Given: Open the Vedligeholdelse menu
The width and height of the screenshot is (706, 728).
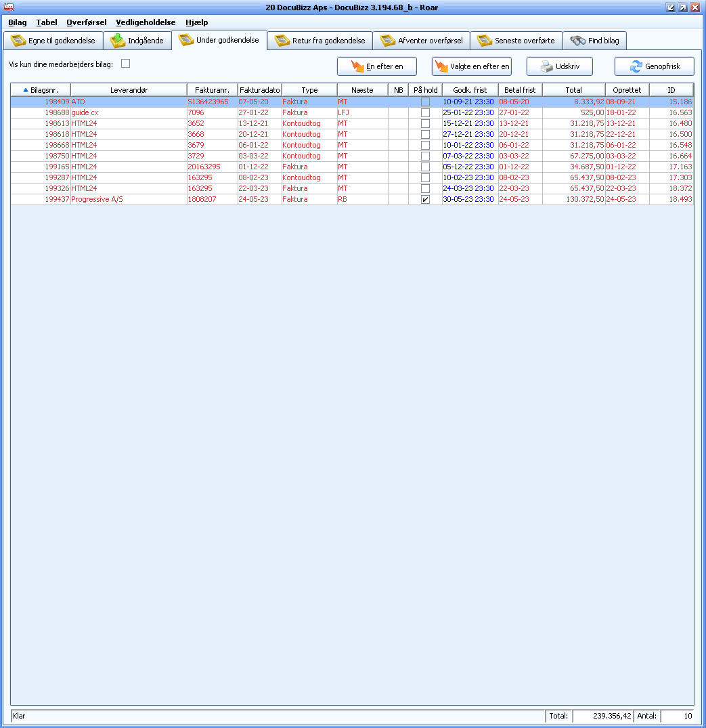Looking at the screenshot, I should click(146, 22).
